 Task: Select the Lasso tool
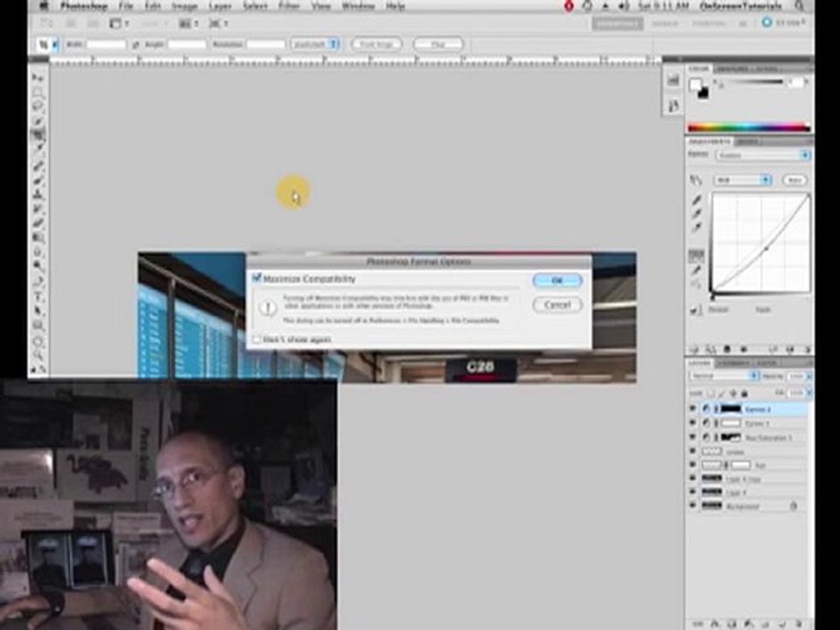click(x=38, y=106)
